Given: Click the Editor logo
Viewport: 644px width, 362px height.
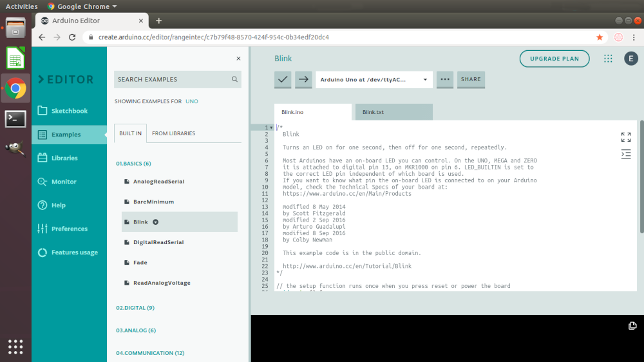Looking at the screenshot, I should (66, 79).
